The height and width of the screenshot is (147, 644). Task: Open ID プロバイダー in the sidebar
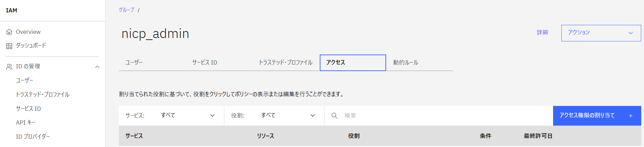(x=33, y=137)
